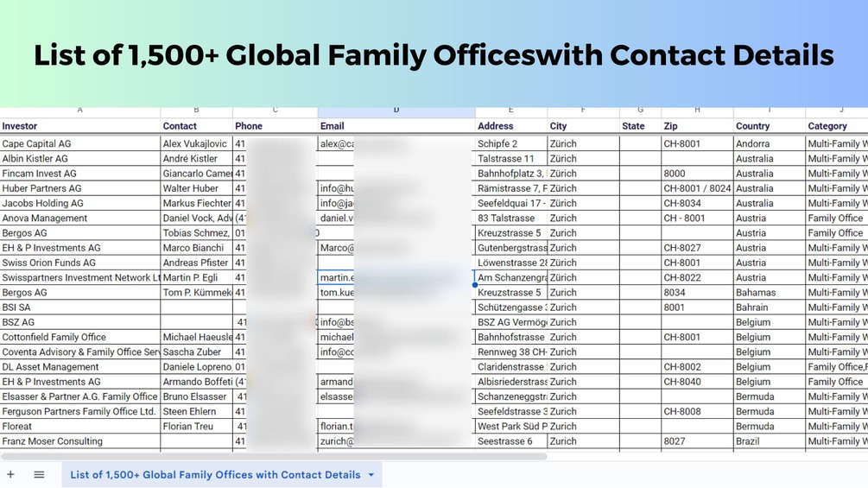Select the Jacobs Holding AG cell
Screen dimensions: 868x488
point(80,204)
